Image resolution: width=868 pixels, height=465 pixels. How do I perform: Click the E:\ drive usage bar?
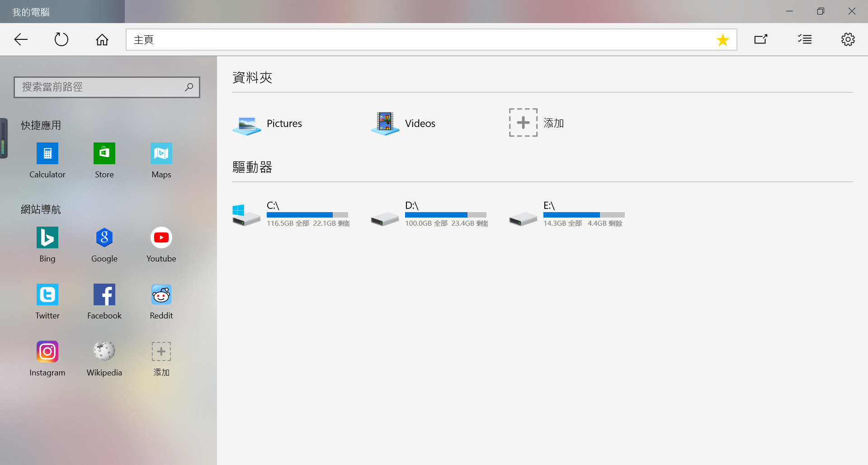point(584,215)
